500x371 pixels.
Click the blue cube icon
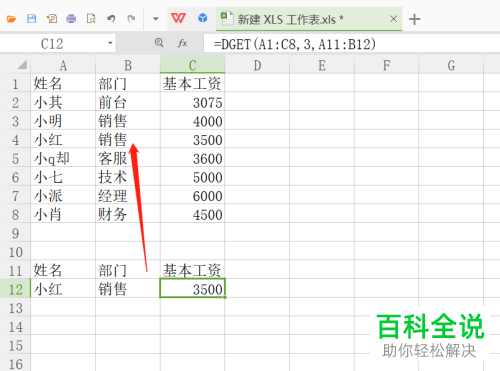click(202, 18)
